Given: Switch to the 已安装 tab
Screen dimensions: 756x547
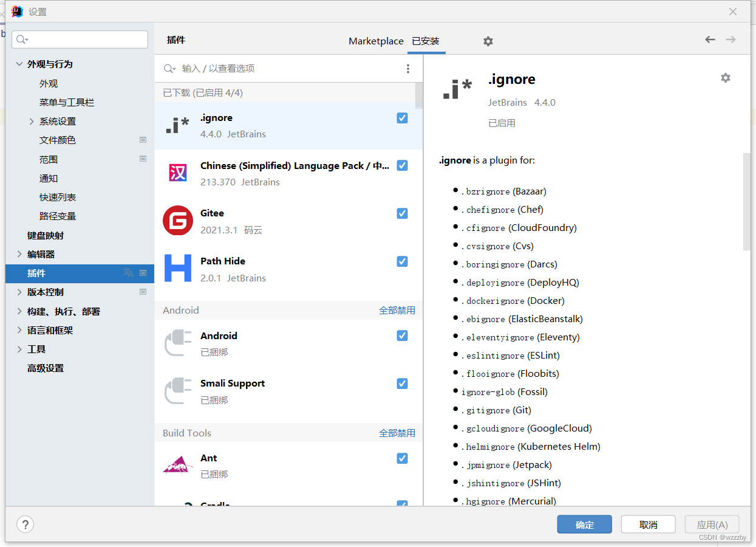Looking at the screenshot, I should 426,41.
